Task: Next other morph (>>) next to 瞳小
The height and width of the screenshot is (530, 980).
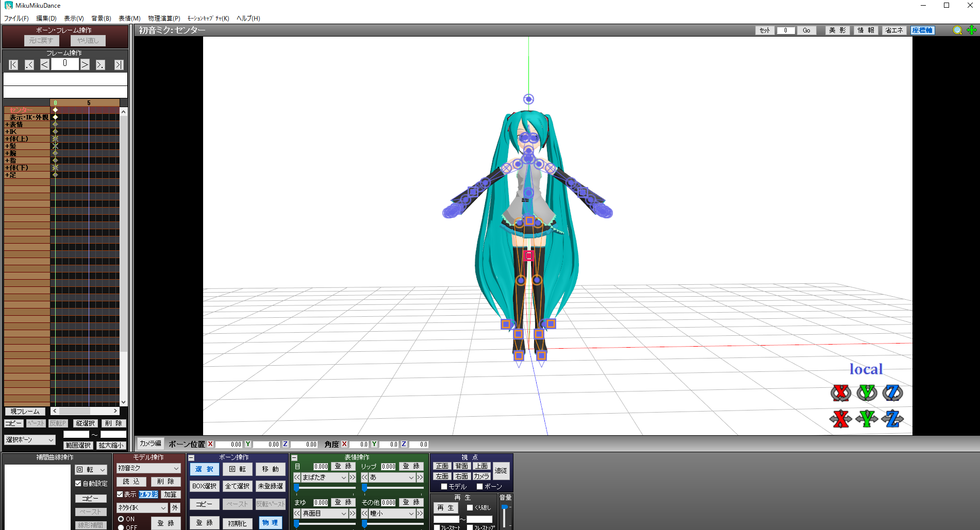Action: tap(420, 514)
